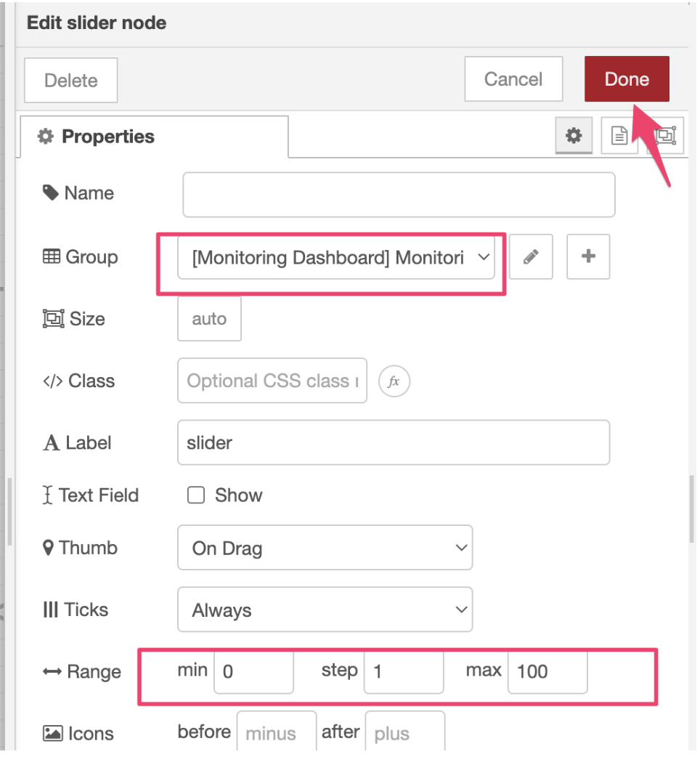
Task: Enable the Show Text Field checkbox
Action: click(196, 495)
